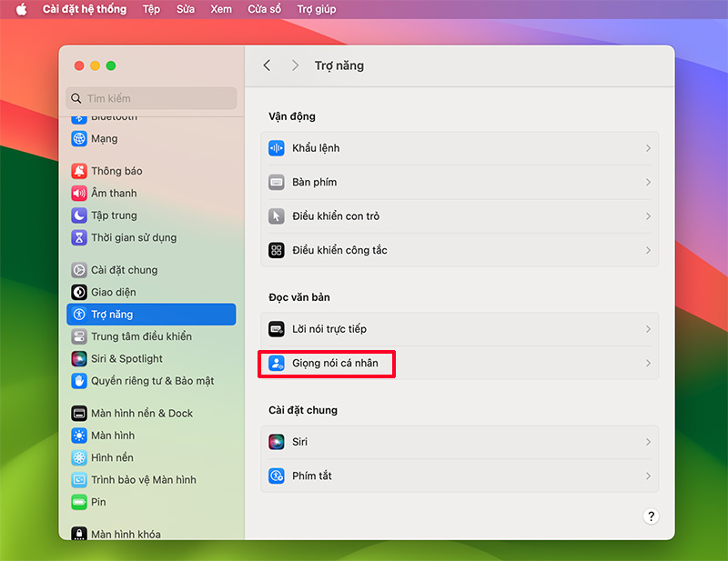Click the Âm thanh speaker icon
The height and width of the screenshot is (561, 728).
click(x=79, y=193)
